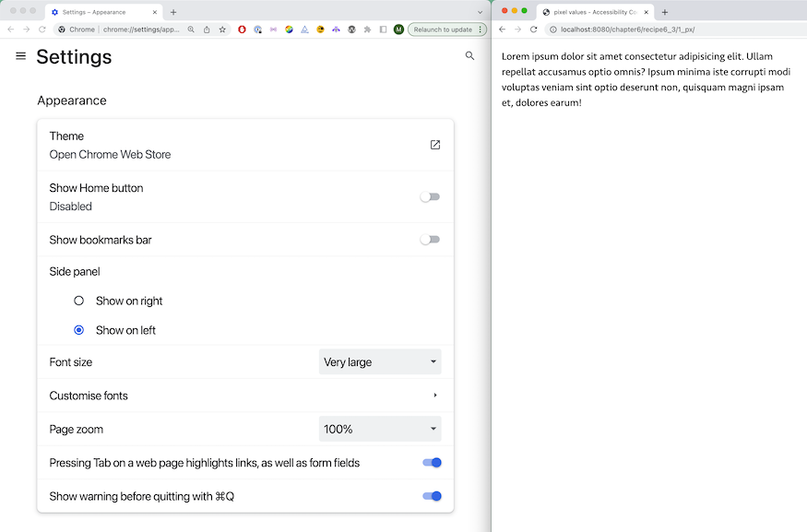Click the Customise fonts row label
This screenshot has height=532, width=807.
click(89, 396)
